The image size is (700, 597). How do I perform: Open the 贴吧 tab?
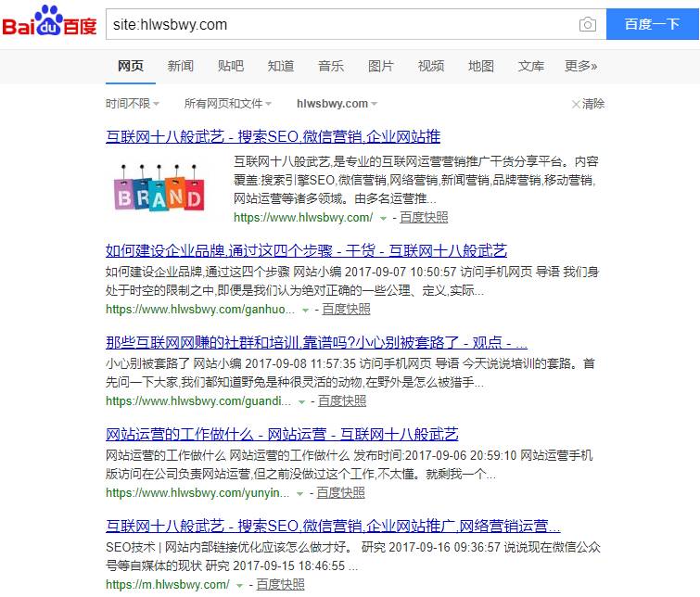coord(230,66)
